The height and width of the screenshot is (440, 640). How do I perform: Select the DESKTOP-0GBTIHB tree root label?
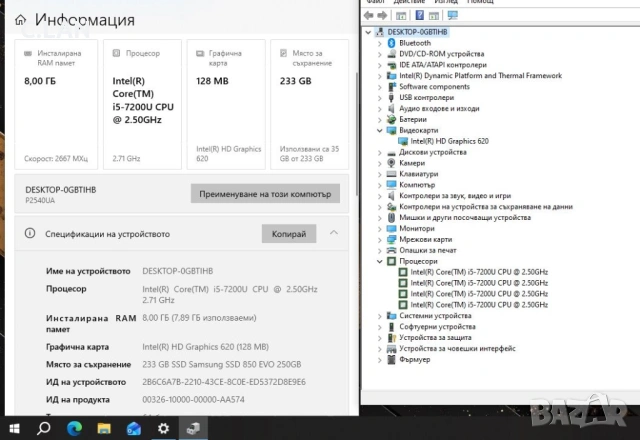417,32
